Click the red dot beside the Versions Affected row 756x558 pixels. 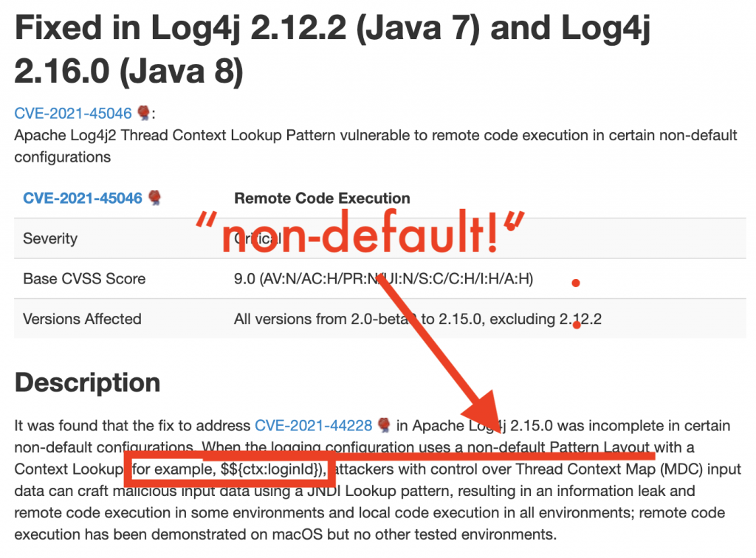(x=576, y=323)
